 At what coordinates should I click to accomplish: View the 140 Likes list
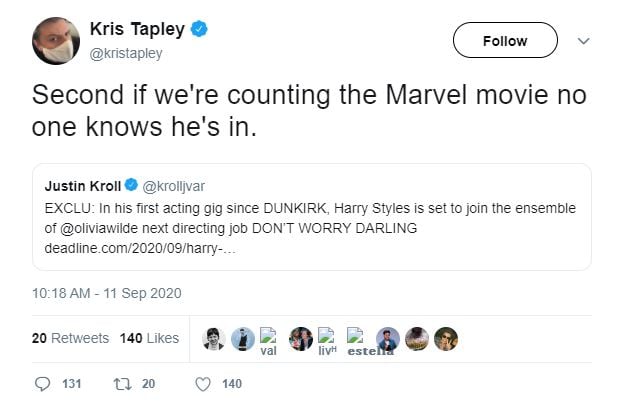149,338
